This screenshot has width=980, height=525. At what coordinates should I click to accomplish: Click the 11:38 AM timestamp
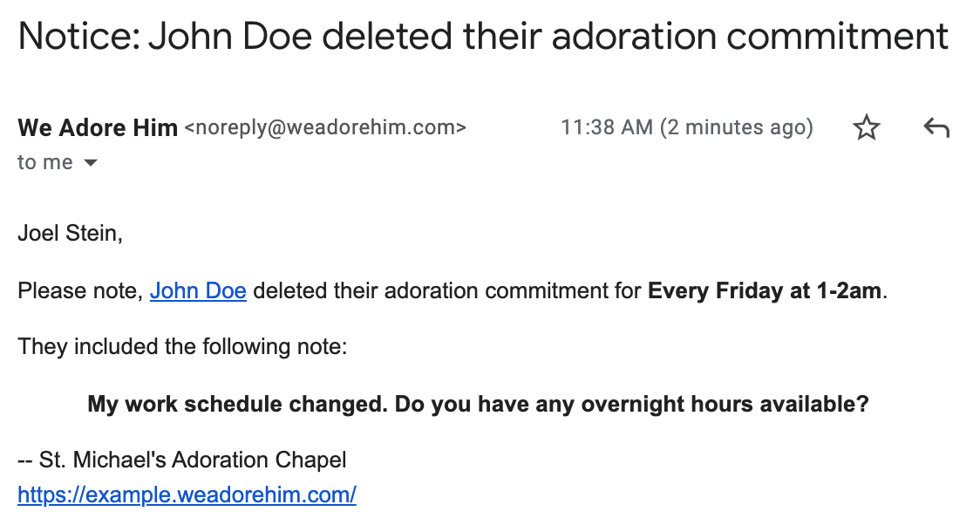(x=606, y=128)
